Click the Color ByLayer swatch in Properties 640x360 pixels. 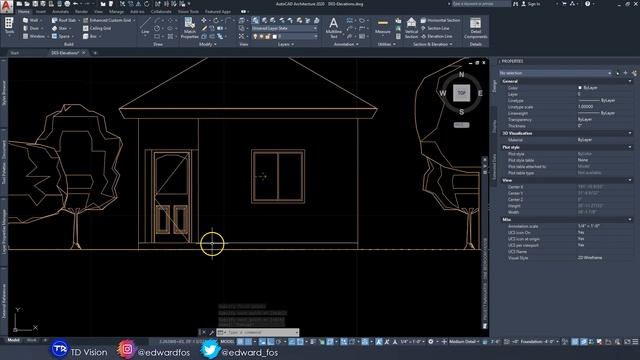pyautogui.click(x=580, y=88)
